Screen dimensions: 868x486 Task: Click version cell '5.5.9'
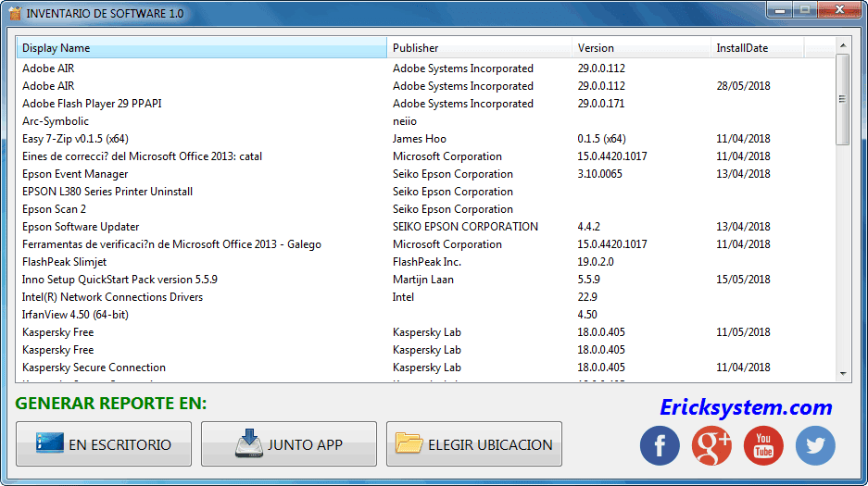588,280
